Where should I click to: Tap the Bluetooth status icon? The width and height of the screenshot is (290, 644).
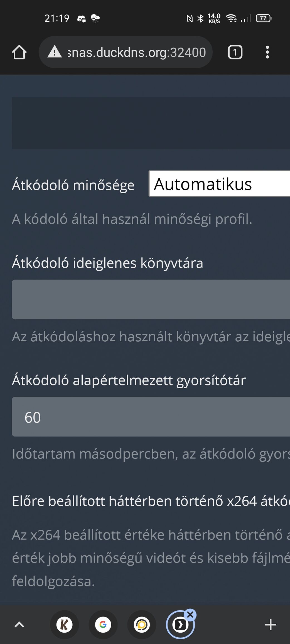click(200, 19)
